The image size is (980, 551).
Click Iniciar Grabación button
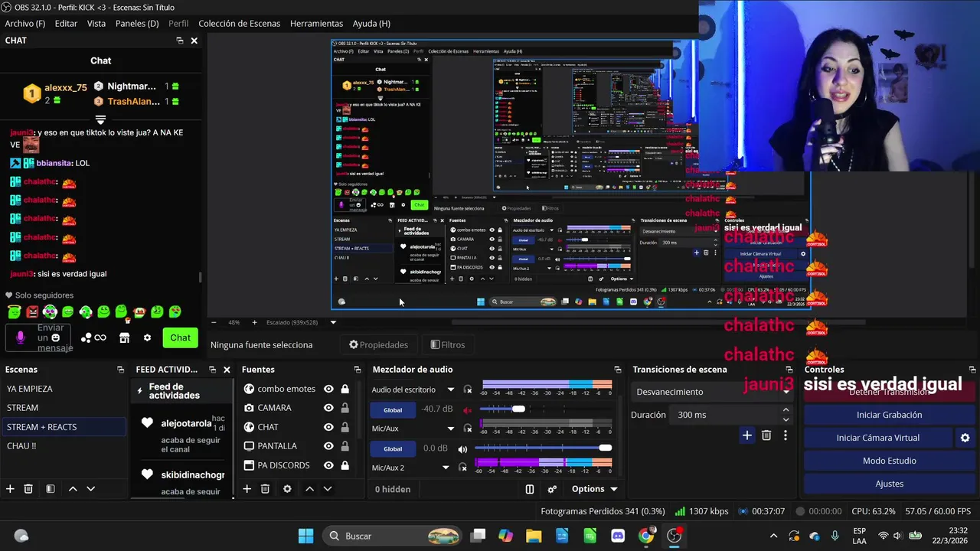(889, 415)
